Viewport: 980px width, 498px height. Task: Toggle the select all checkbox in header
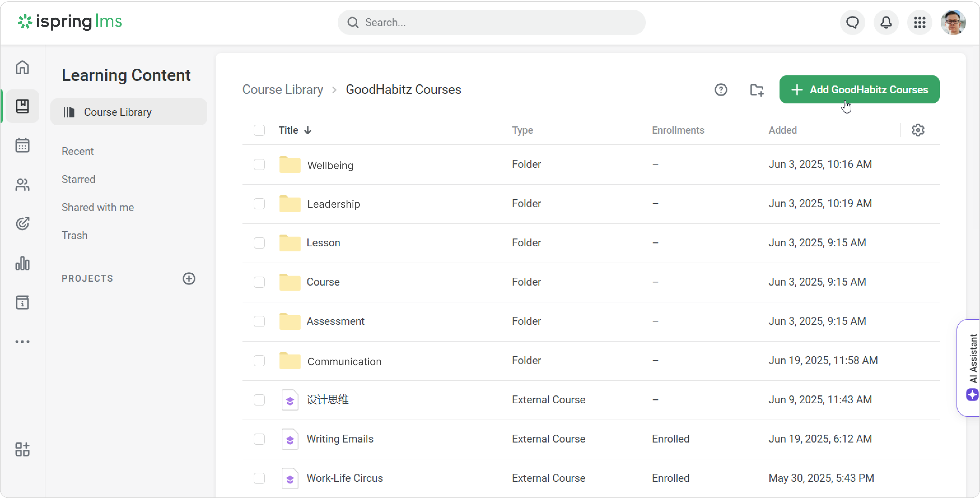tap(259, 130)
